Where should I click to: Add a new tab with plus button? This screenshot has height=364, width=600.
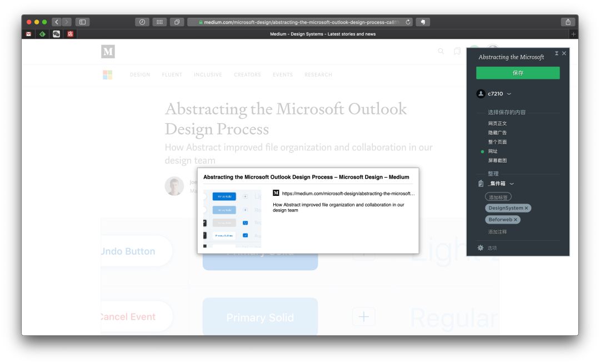click(573, 34)
